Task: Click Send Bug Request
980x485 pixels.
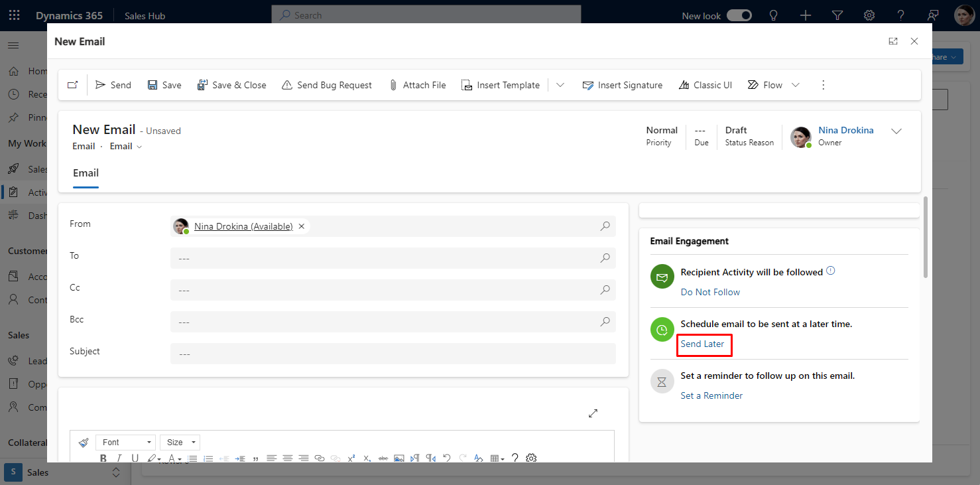Action: click(327, 85)
